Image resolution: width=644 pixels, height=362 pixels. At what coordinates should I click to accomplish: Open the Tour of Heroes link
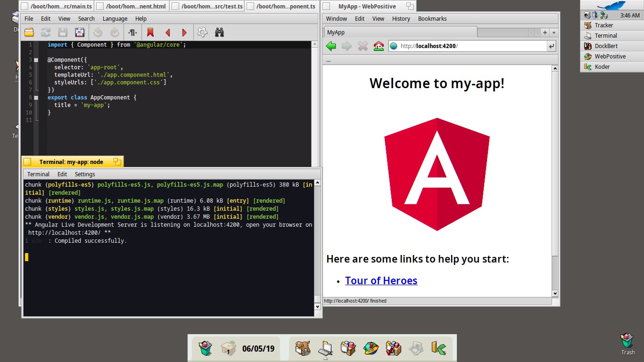[381, 280]
